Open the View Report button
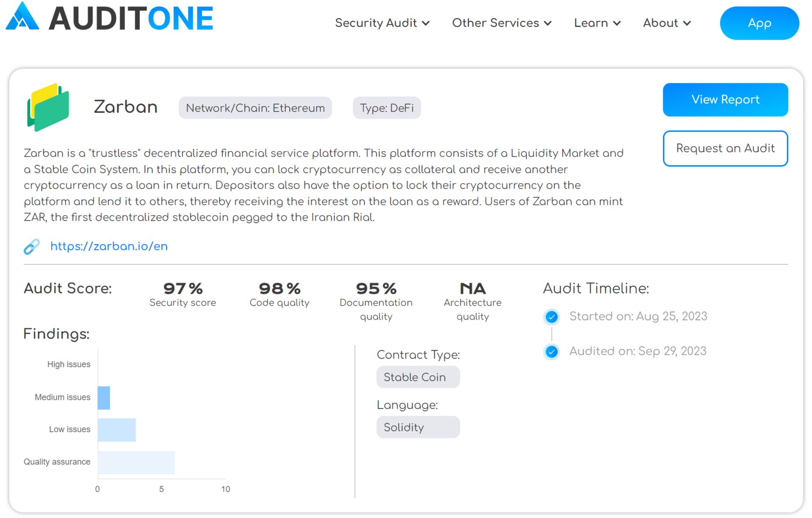Viewport: 812px width, 518px height. (725, 100)
